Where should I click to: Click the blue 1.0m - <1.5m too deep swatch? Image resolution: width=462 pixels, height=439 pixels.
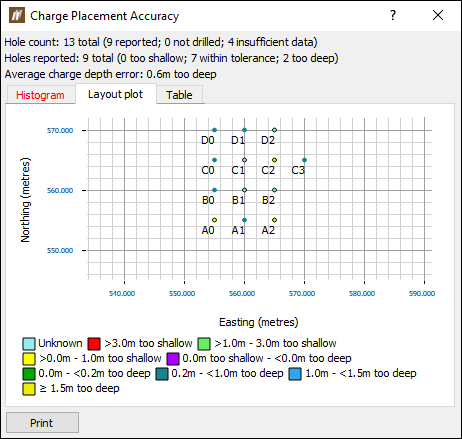click(x=295, y=374)
